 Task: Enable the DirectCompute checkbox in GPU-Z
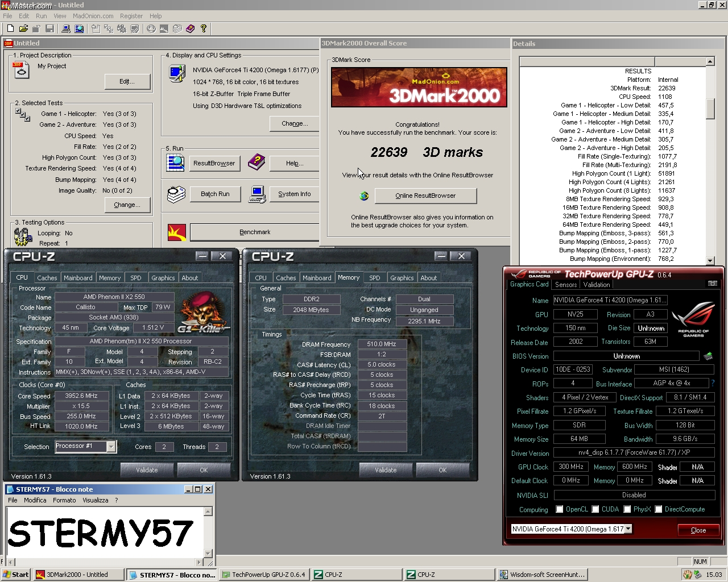[x=659, y=509]
